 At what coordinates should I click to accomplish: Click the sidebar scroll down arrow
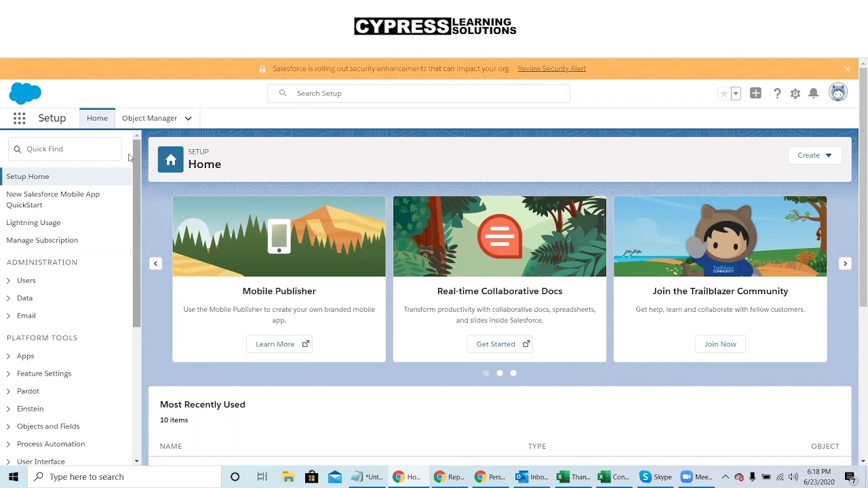point(136,462)
